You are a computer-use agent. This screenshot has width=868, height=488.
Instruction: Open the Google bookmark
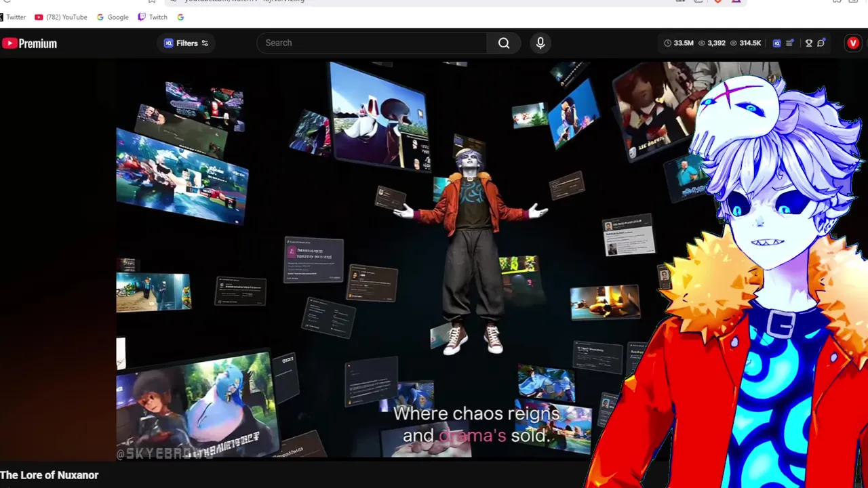(x=113, y=17)
